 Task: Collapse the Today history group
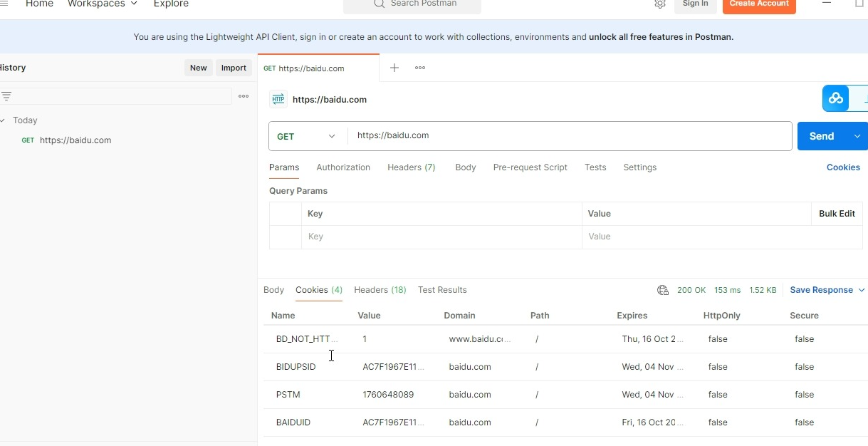point(3,120)
